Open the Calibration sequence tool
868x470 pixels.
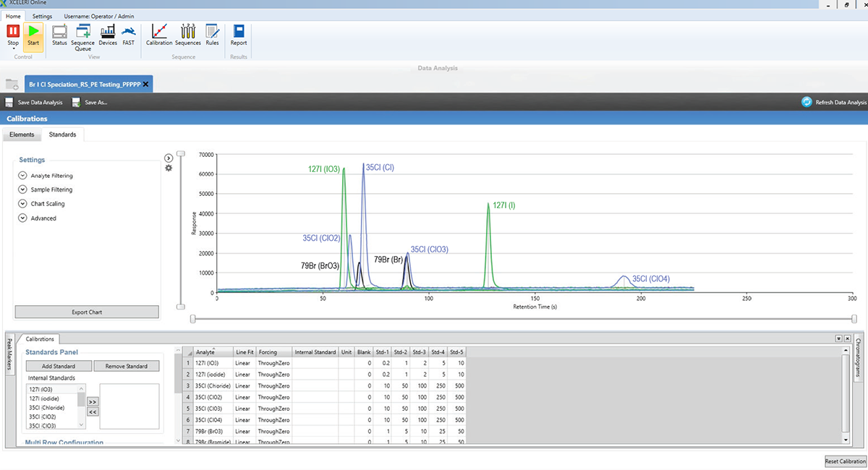(159, 35)
